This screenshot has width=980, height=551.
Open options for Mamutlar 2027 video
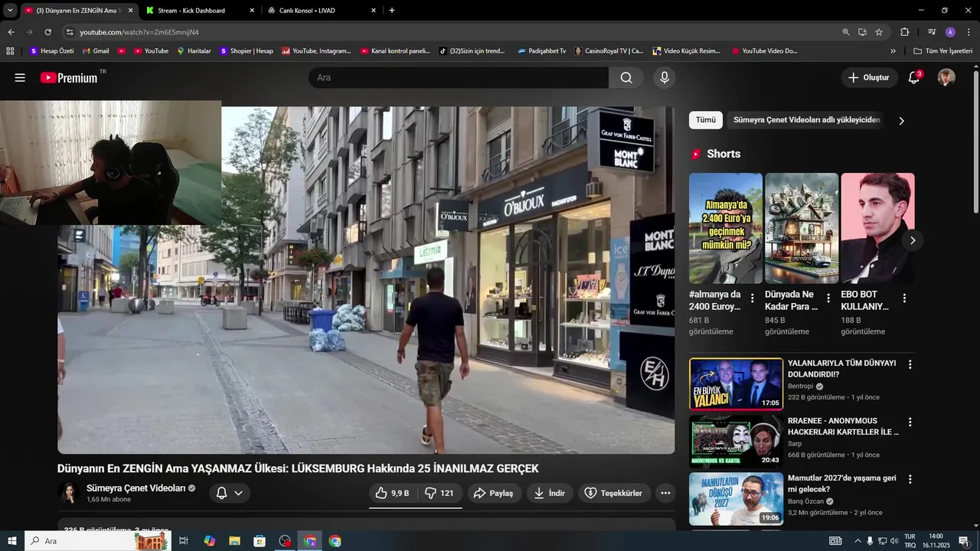pyautogui.click(x=910, y=480)
